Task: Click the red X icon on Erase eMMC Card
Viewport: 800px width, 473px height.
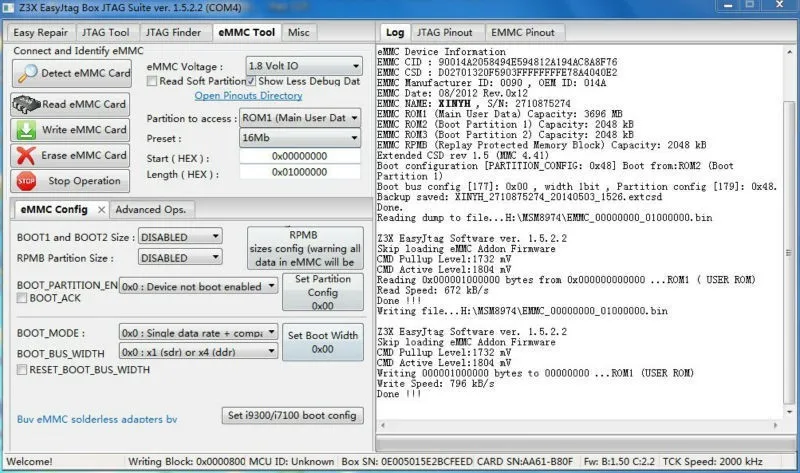Action: 26,156
